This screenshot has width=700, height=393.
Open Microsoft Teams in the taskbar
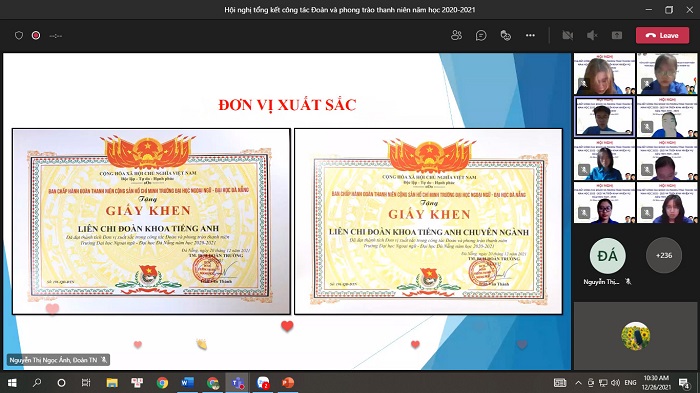[x=238, y=383]
